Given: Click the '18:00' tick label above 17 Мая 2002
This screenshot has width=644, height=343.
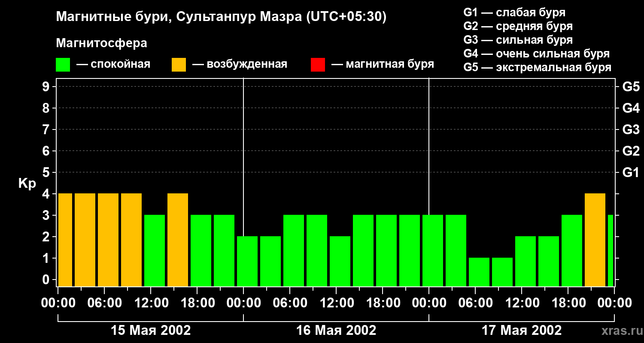Looking at the screenshot, I should [568, 303].
